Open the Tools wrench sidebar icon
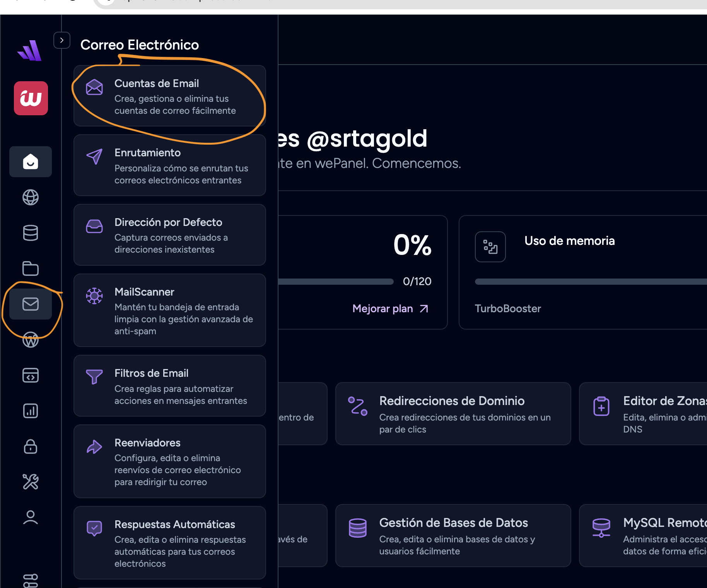This screenshot has height=588, width=707. point(31,482)
